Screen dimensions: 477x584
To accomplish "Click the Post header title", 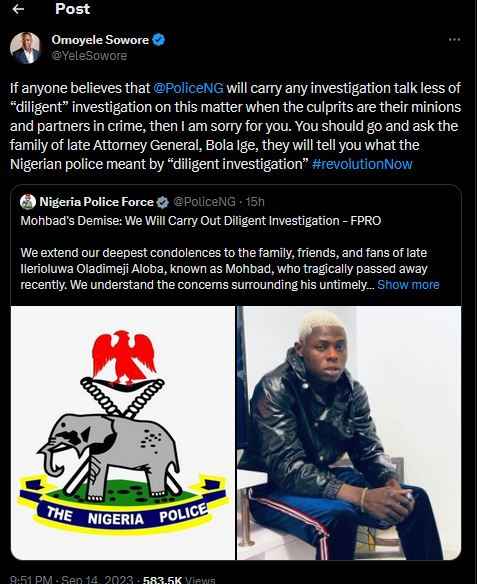I will coord(72,9).
